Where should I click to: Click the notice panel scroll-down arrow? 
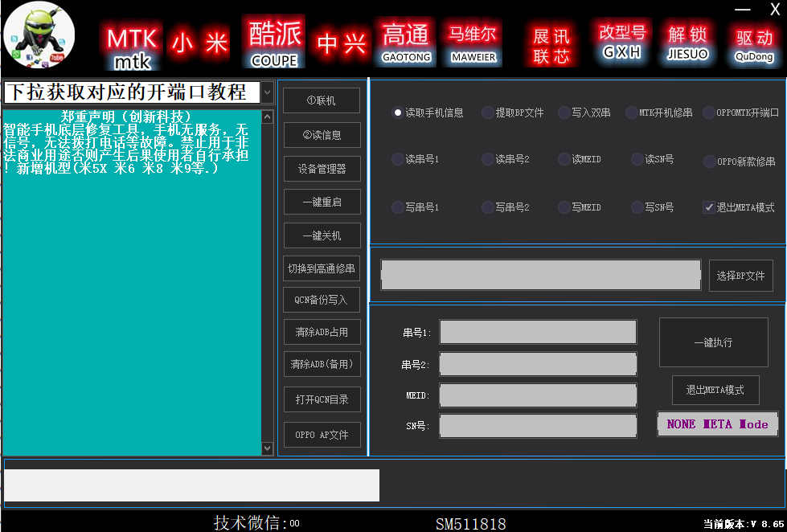point(267,448)
